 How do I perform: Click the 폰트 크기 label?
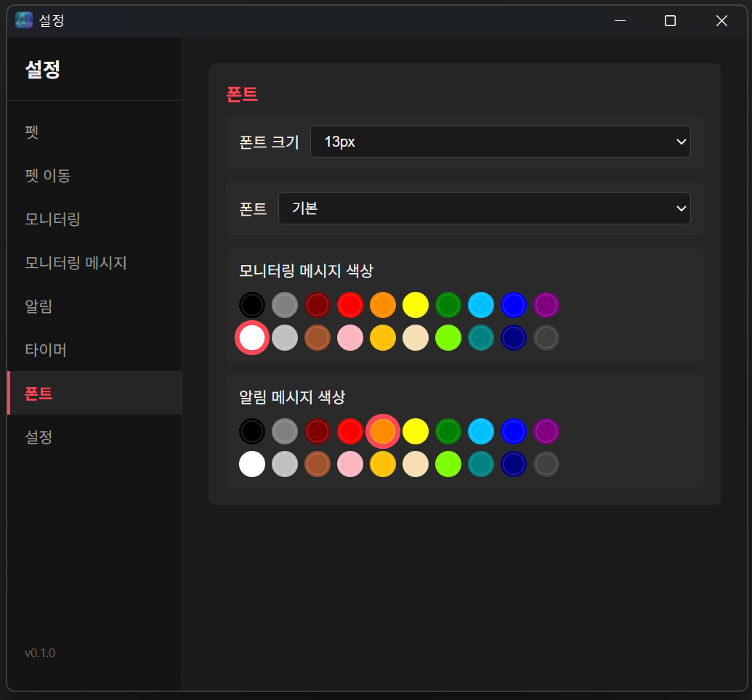click(x=269, y=142)
